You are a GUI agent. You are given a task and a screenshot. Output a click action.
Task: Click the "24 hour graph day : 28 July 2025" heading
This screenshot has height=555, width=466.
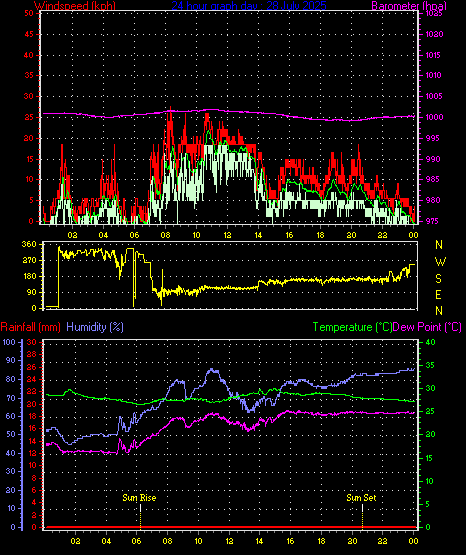pyautogui.click(x=249, y=5)
